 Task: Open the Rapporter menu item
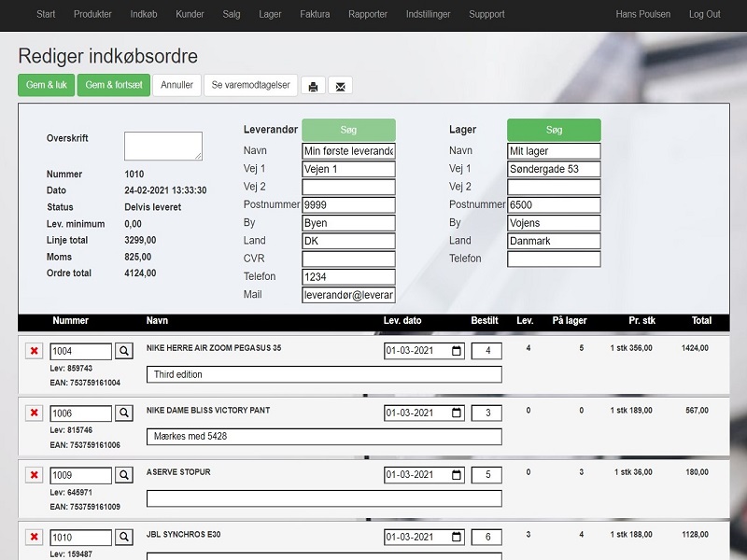[x=368, y=14]
